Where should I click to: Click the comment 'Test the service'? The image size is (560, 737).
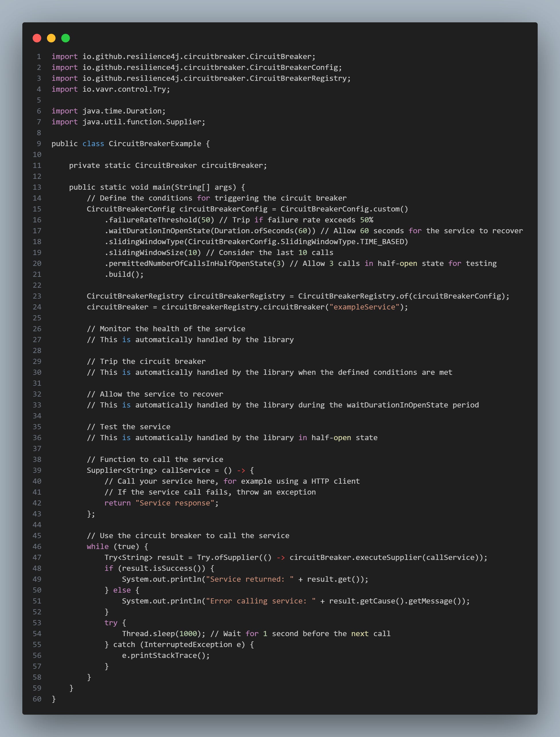pyautogui.click(x=128, y=427)
